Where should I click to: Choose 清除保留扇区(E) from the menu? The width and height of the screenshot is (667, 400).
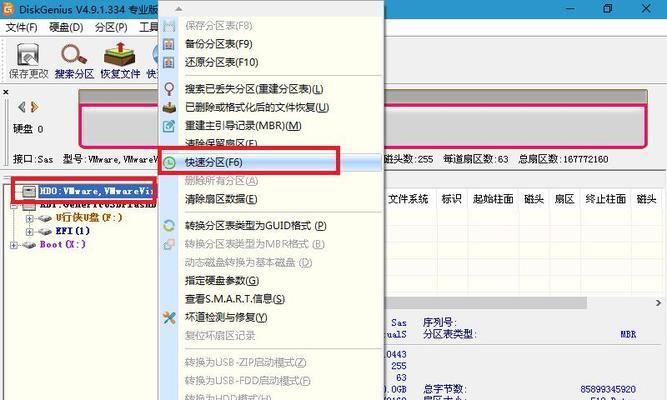click(221, 143)
